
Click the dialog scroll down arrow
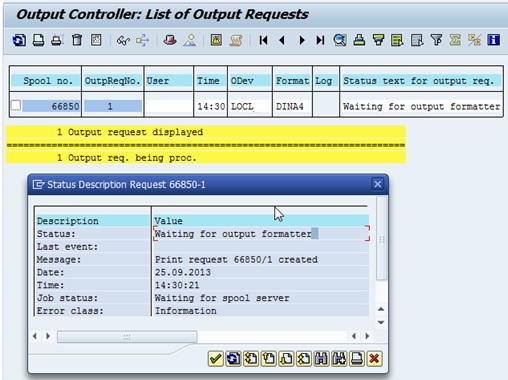click(381, 322)
